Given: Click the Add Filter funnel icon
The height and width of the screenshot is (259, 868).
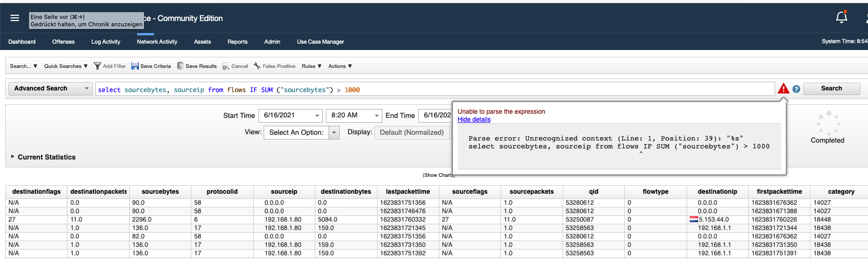Looking at the screenshot, I should 98,66.
